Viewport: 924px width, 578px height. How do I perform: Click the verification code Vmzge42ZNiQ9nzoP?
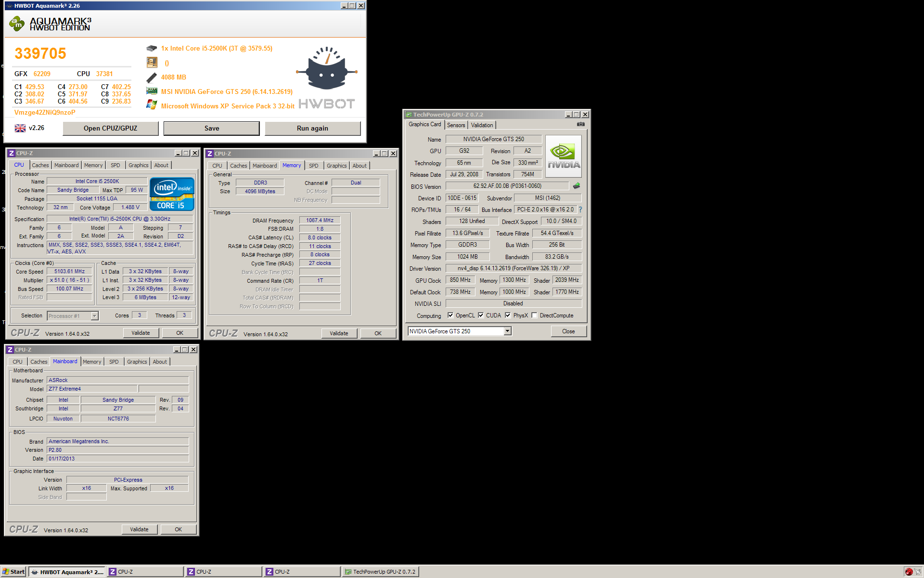pos(45,112)
